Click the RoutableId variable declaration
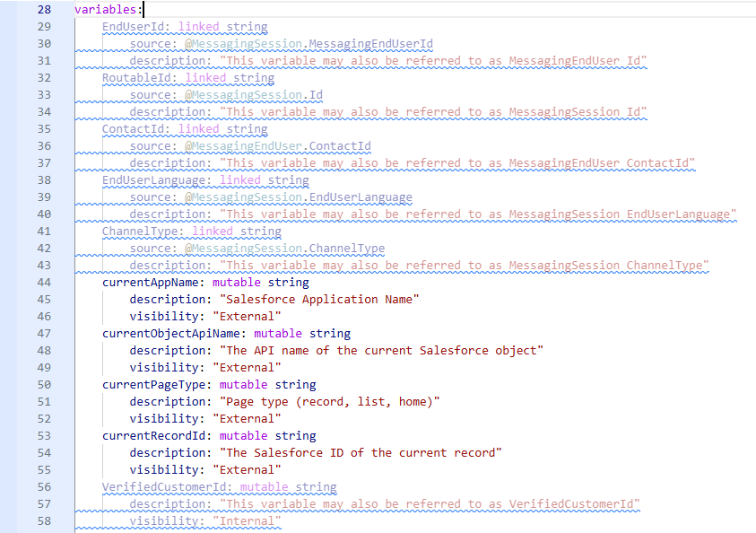This screenshot has height=533, width=756. coord(188,78)
